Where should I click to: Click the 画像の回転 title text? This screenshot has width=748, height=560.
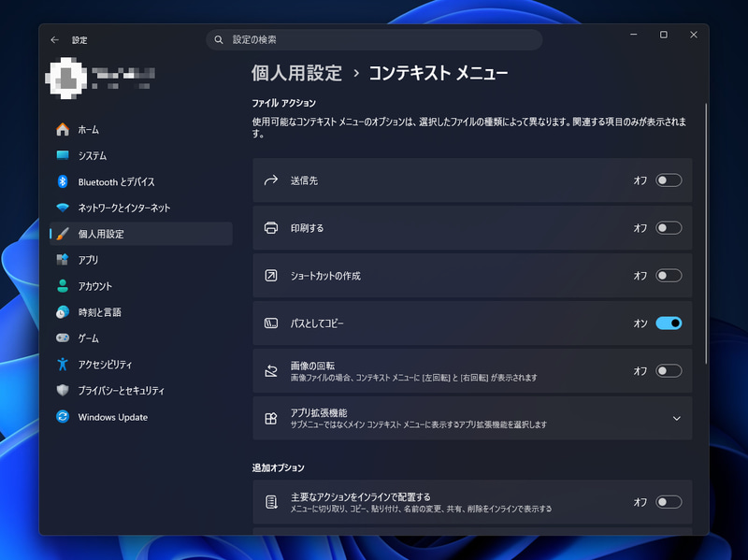[x=312, y=366]
